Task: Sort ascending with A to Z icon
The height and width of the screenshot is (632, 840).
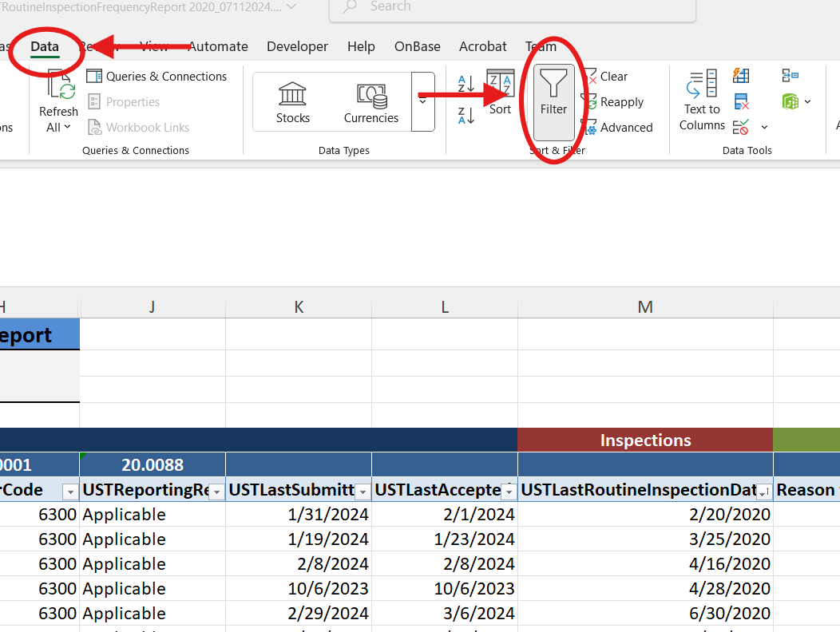Action: pyautogui.click(x=466, y=83)
